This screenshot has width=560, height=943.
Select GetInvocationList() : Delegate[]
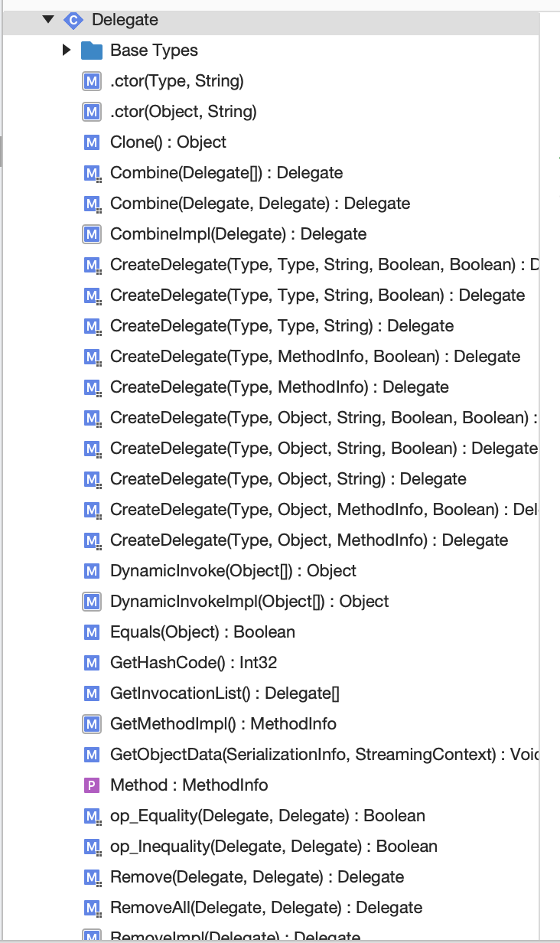pyautogui.click(x=225, y=693)
